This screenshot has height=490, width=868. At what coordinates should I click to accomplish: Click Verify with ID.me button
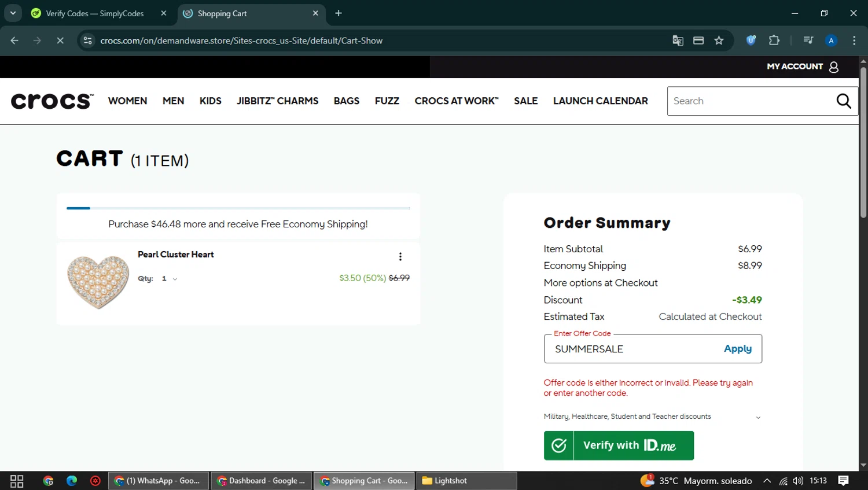[x=619, y=445]
